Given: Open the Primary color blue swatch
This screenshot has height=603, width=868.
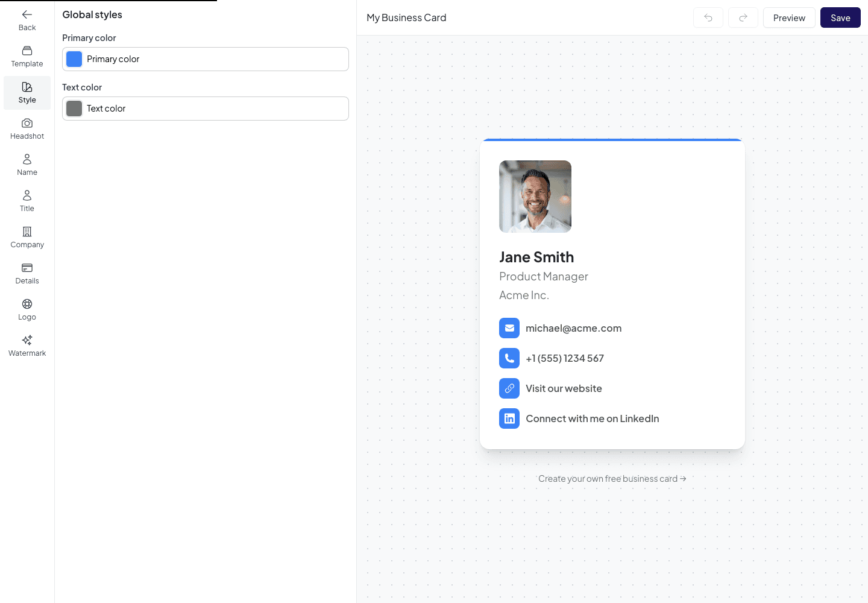Looking at the screenshot, I should pos(74,59).
